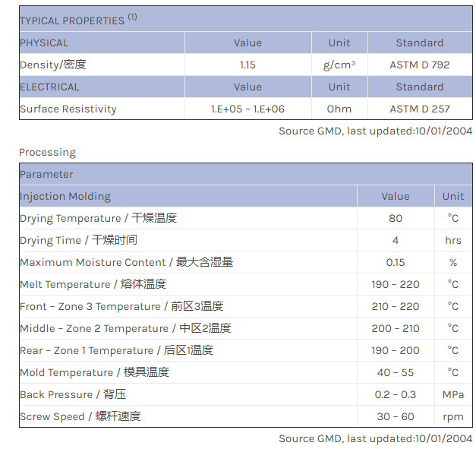Image resolution: width=476 pixels, height=449 pixels.
Task: Select the ELECTRICAL section header
Action: [49, 87]
